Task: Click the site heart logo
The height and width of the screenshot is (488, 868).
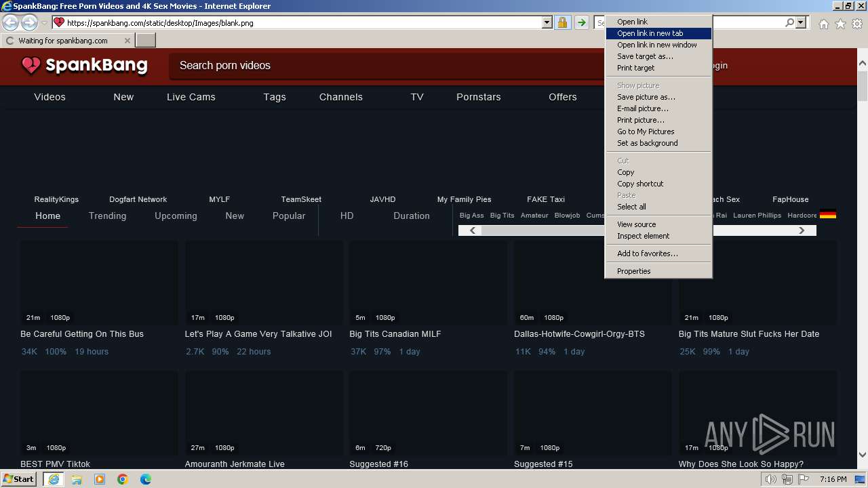Action: pos(31,65)
